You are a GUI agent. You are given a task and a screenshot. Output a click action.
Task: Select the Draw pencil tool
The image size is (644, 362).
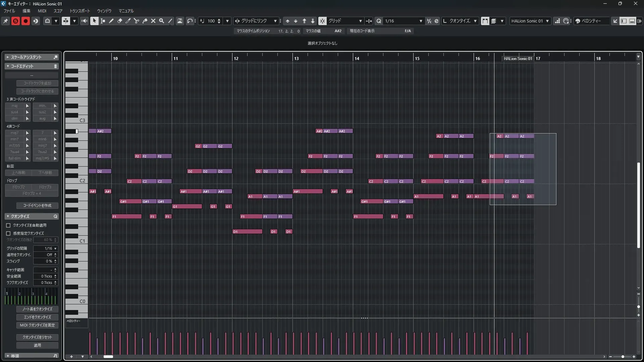[111, 21]
